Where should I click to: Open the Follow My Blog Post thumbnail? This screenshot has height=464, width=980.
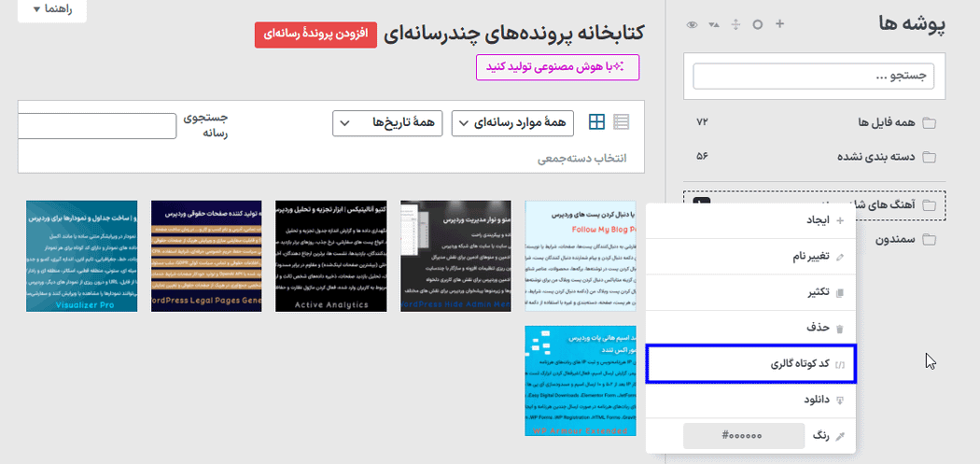pyautogui.click(x=581, y=256)
